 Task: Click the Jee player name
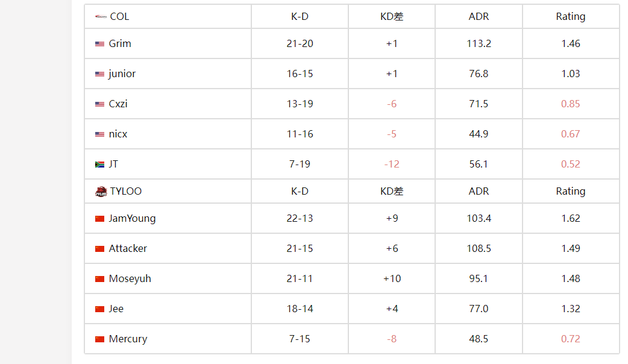[x=116, y=309]
